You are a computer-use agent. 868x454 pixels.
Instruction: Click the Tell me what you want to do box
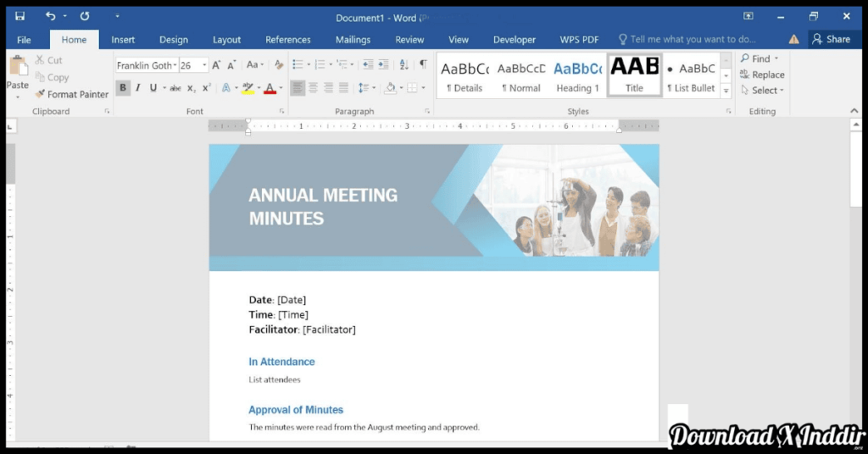692,40
